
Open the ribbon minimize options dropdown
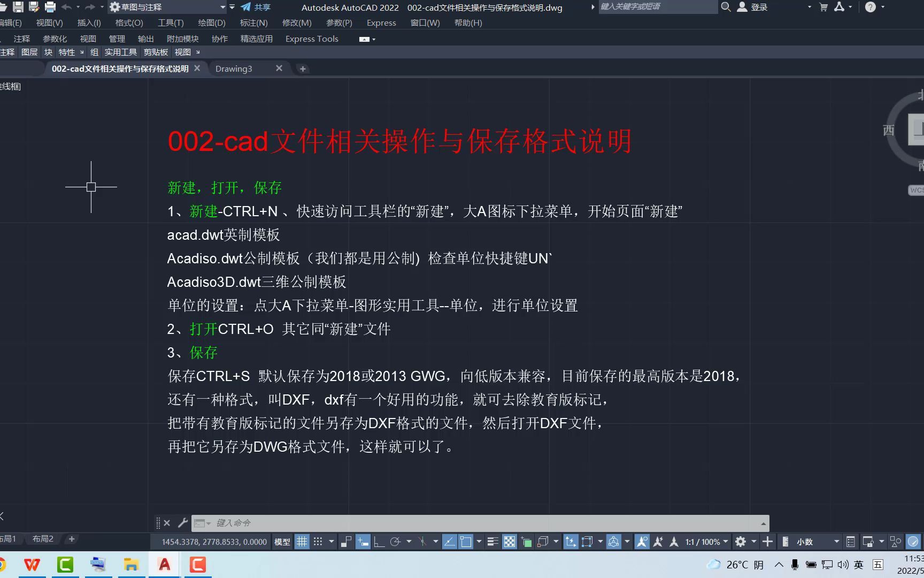(374, 39)
